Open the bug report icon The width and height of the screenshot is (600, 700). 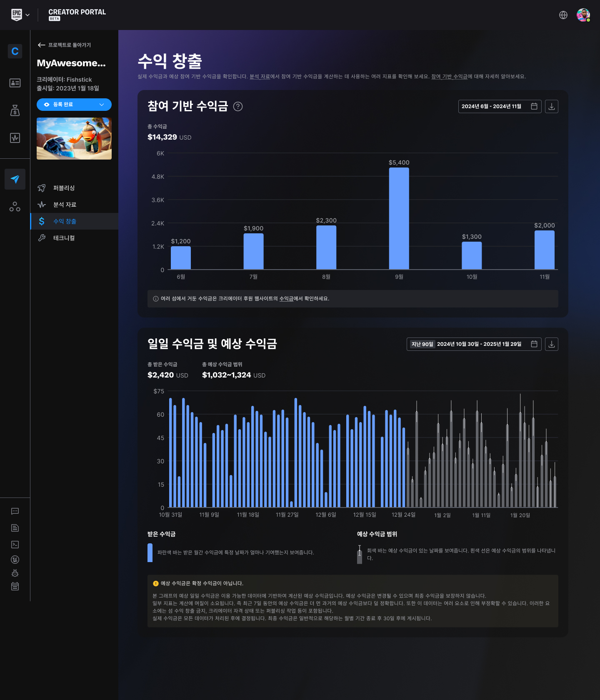coord(15,573)
